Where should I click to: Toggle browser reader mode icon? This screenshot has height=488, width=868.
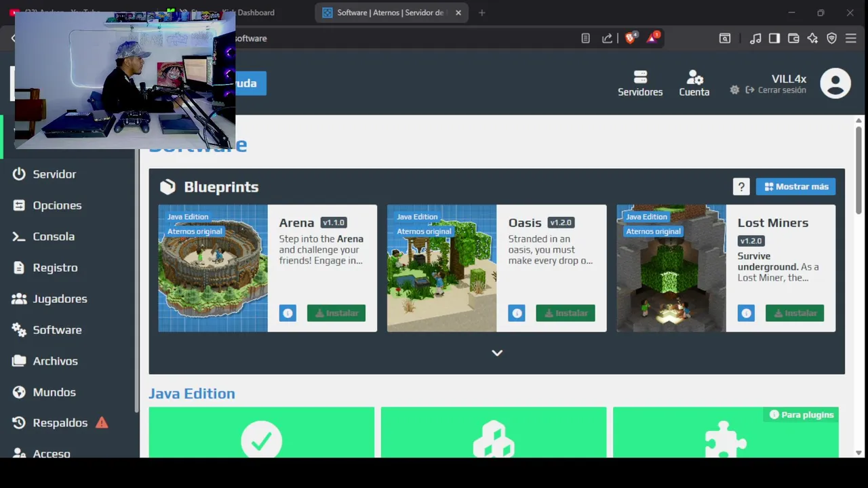point(586,39)
